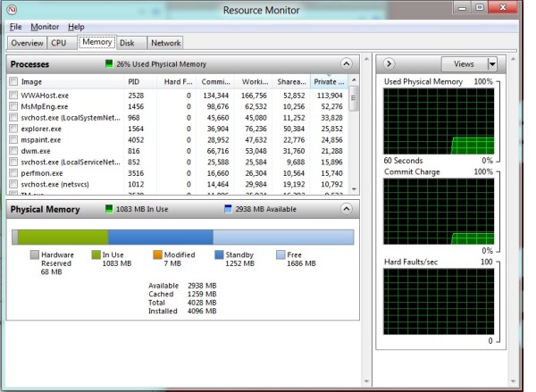The image size is (536, 392).
Task: Collapse the Processes section
Action: tap(346, 64)
